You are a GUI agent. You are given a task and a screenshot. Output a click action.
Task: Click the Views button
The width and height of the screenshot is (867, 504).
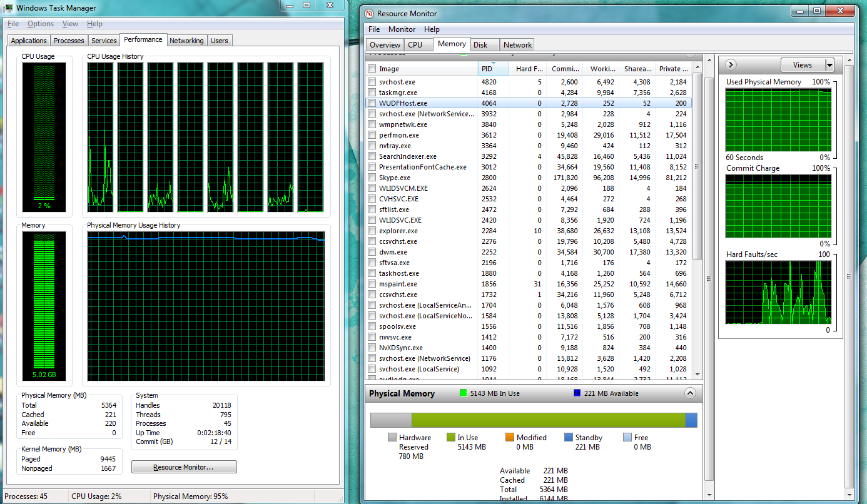tap(803, 65)
